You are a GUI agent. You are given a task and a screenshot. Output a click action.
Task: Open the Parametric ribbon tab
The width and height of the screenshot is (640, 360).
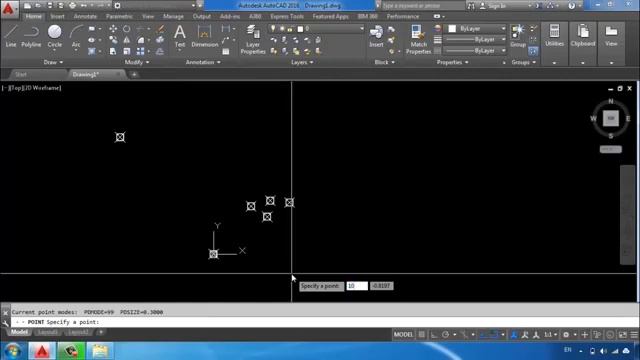119,16
